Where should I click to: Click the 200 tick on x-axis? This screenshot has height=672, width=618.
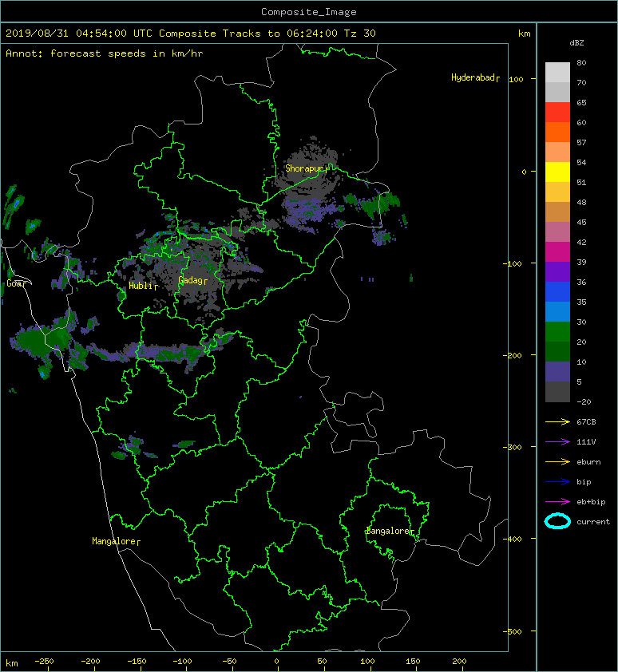click(459, 662)
